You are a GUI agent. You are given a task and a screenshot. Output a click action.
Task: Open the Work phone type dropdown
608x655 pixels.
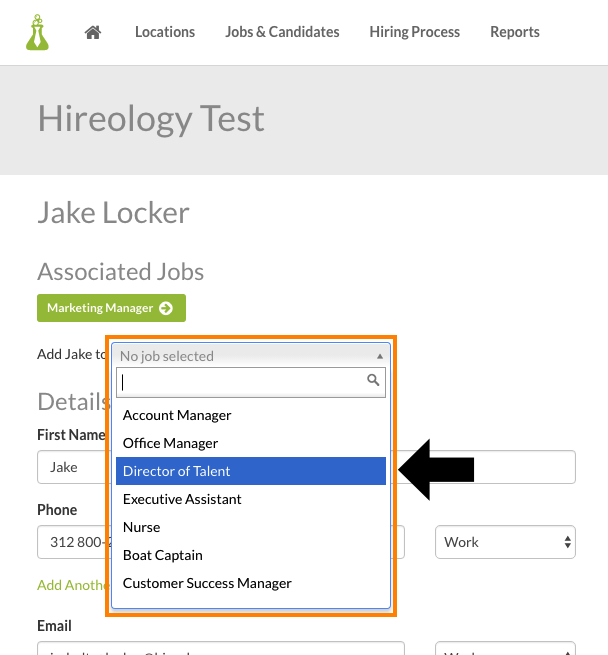(x=505, y=542)
